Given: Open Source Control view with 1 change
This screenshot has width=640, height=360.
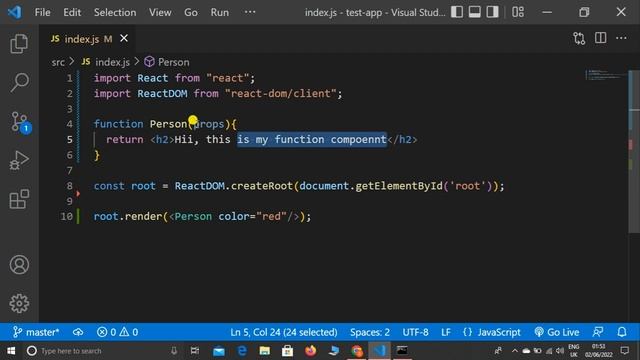Looking at the screenshot, I should click(x=20, y=122).
